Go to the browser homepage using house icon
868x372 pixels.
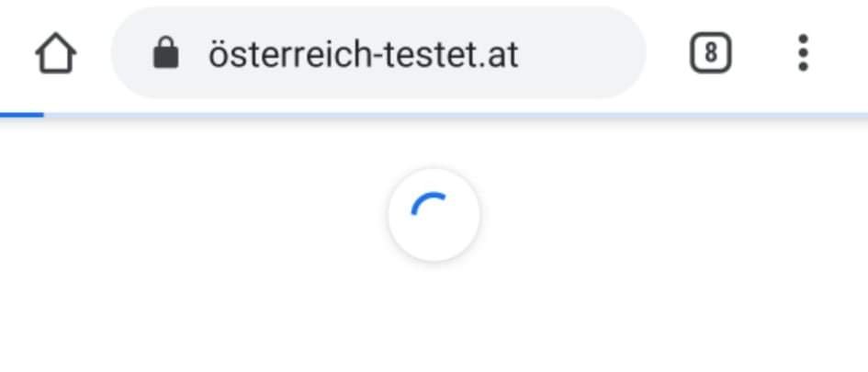tap(56, 53)
